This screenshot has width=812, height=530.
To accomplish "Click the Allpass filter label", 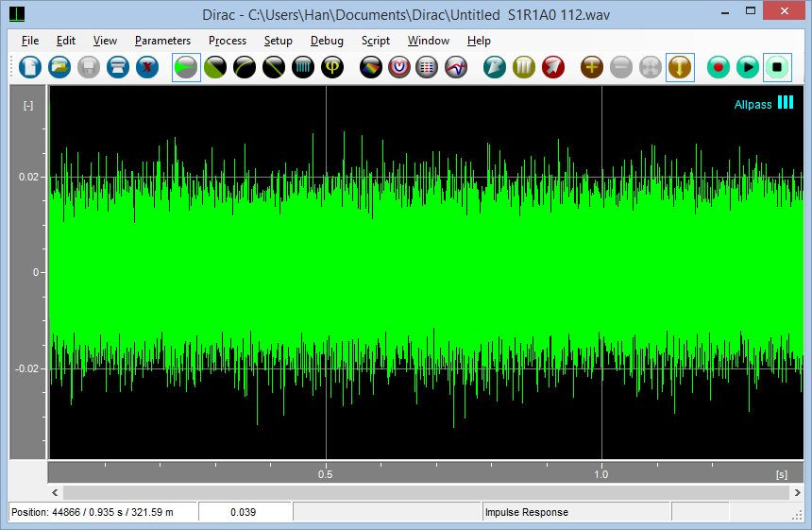I will [x=753, y=105].
